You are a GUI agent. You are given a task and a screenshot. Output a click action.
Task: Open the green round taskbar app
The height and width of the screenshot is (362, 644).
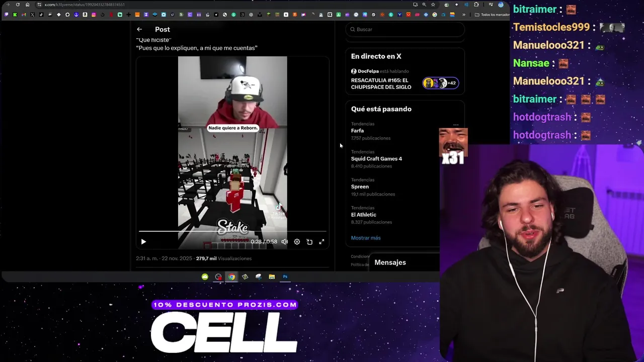pos(205,277)
